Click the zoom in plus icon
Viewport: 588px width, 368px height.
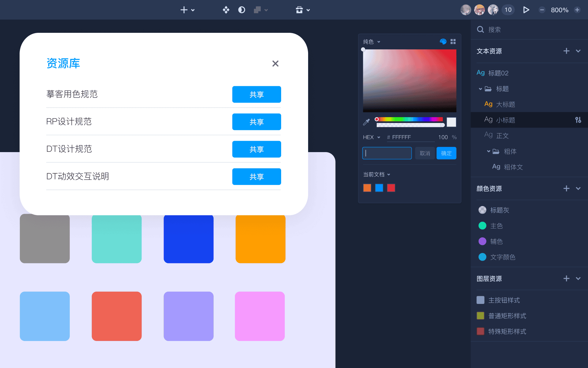pyautogui.click(x=577, y=10)
